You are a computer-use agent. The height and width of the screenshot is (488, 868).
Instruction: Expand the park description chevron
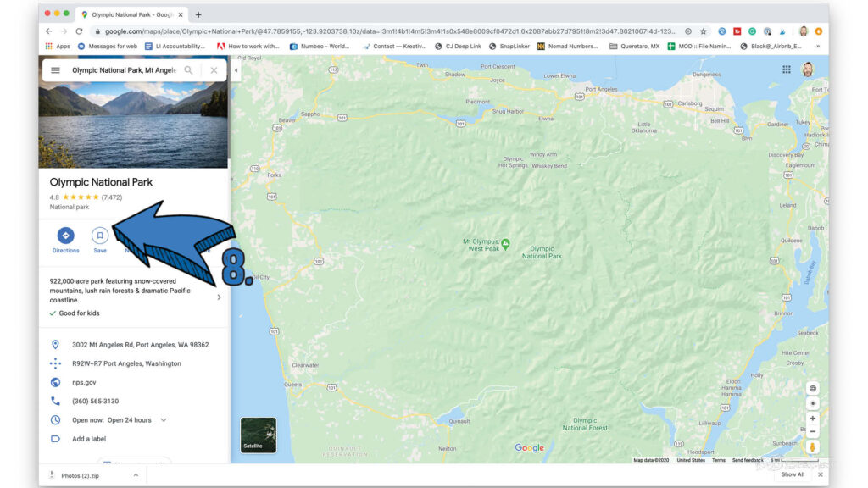tap(220, 297)
